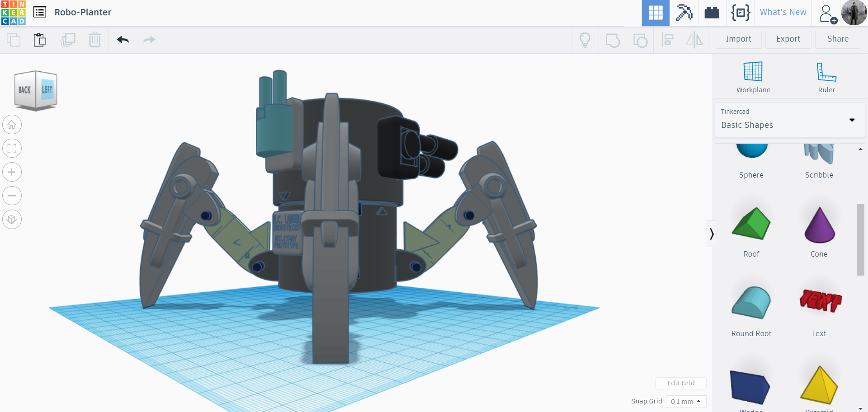Screen dimensions: 868x412
Task: Click the Fit all in view button
Action: (x=12, y=148)
